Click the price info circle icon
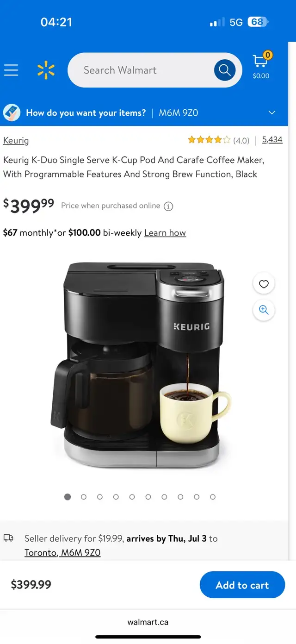 168,206
